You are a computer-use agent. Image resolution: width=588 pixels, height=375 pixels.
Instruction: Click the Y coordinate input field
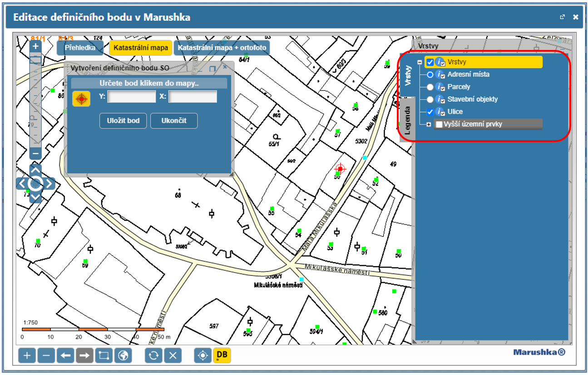click(132, 97)
